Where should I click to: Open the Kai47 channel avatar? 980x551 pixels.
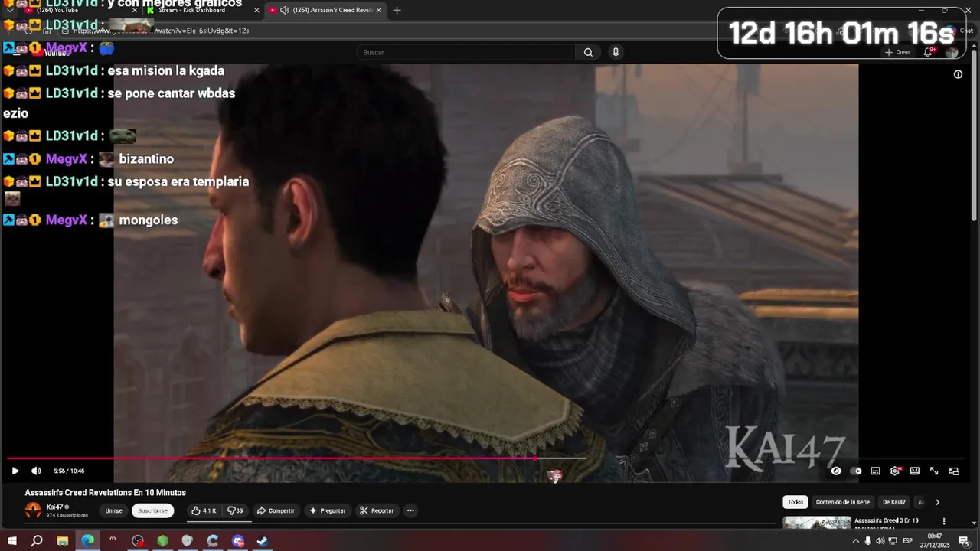pyautogui.click(x=33, y=510)
